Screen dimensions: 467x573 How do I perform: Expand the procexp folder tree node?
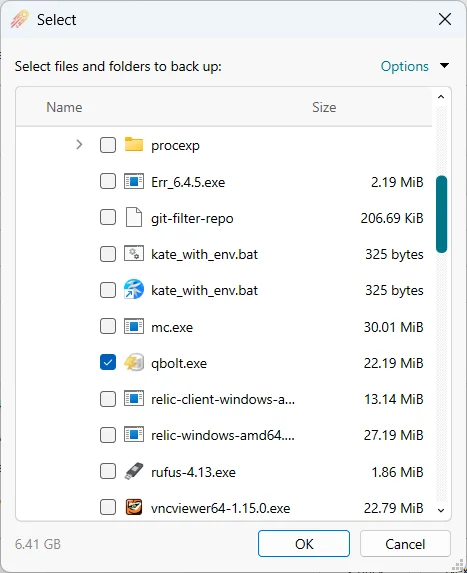tap(79, 145)
